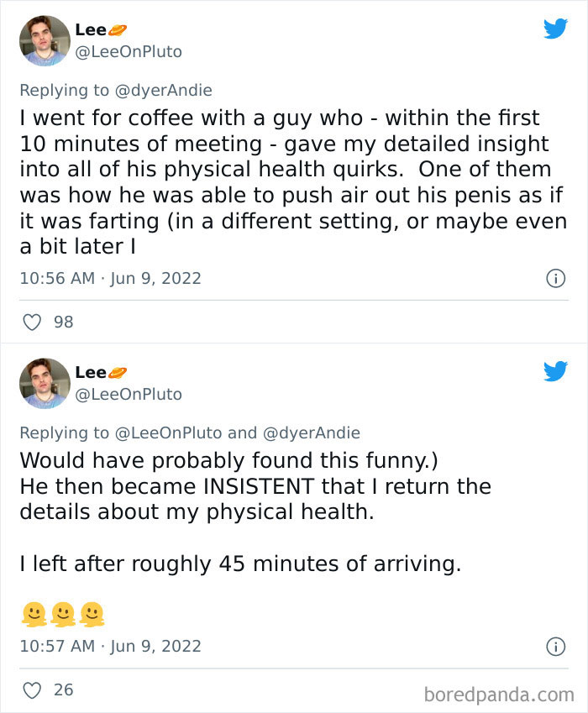Click the Twitter bird icon on the first tweet
This screenshot has width=588, height=713.
tap(555, 27)
